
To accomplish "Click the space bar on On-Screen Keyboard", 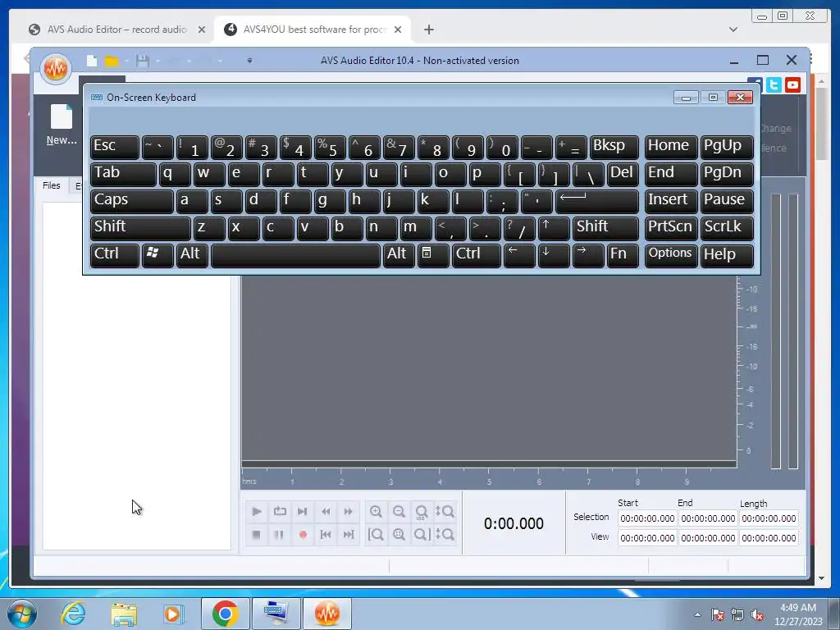I will [x=295, y=255].
